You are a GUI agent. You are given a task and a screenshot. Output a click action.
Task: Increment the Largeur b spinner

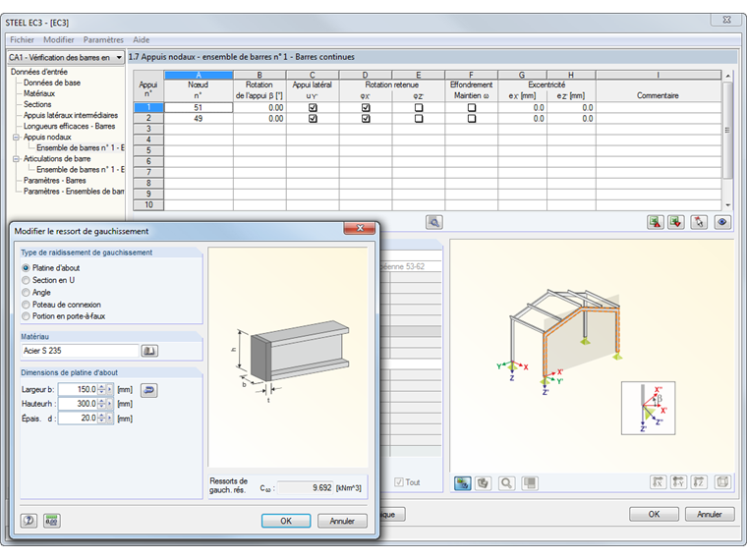click(101, 387)
